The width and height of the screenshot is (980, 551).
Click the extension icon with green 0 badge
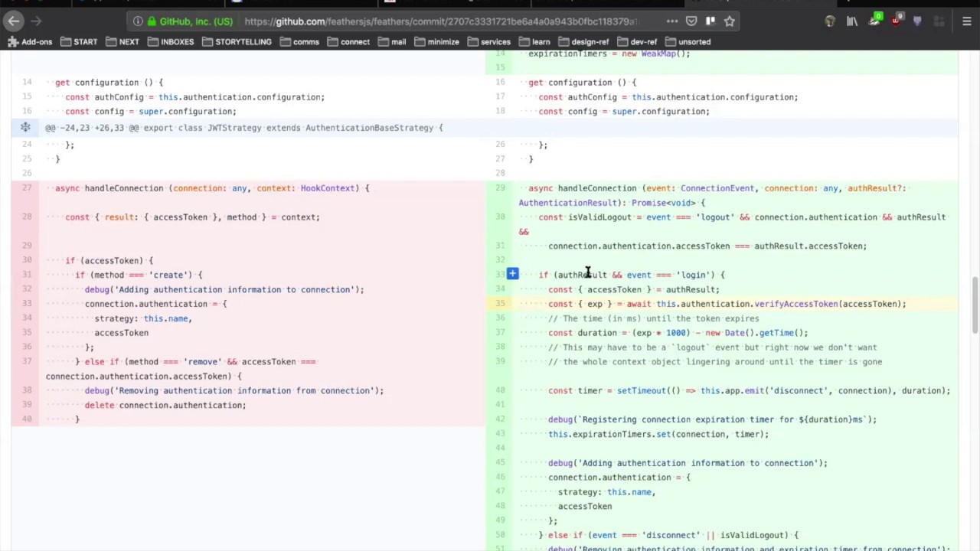pos(874,21)
